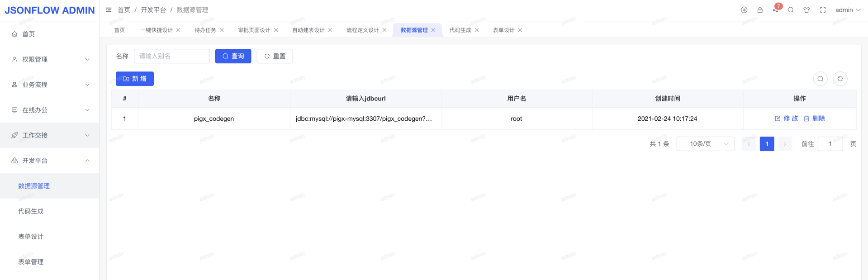Click the header search magnifier icon
Viewport: 868px width, 280px height.
pos(791,10)
